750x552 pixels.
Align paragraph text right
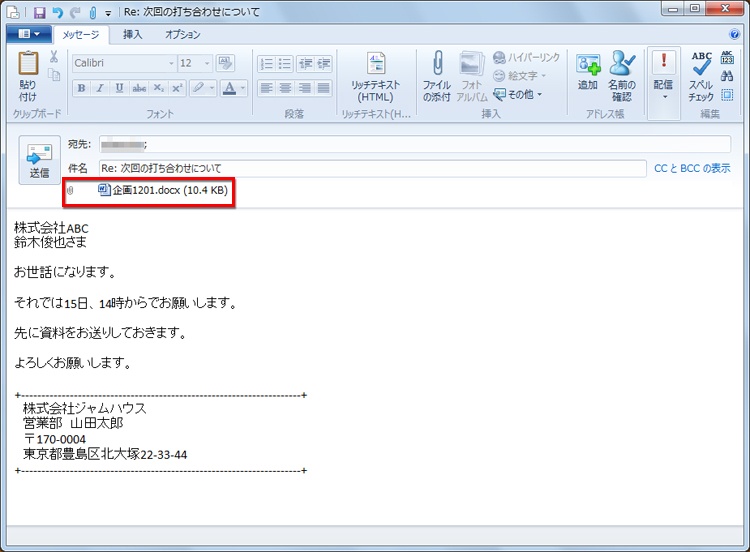pyautogui.click(x=305, y=88)
